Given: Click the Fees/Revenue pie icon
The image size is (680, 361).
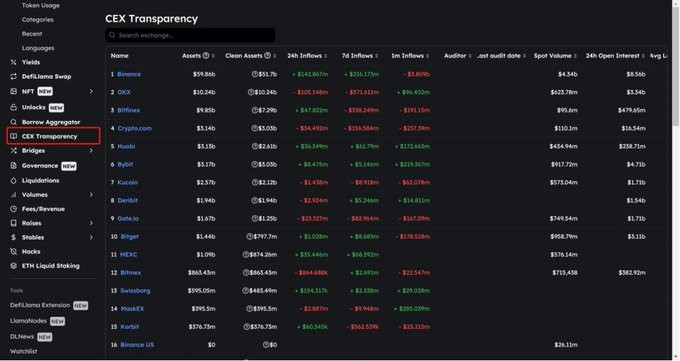Looking at the screenshot, I should tap(13, 209).
